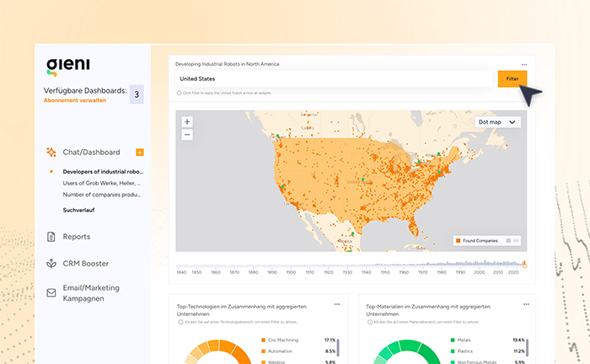The width and height of the screenshot is (590, 364).
Task: Open CRM Booster section
Action: 86,264
